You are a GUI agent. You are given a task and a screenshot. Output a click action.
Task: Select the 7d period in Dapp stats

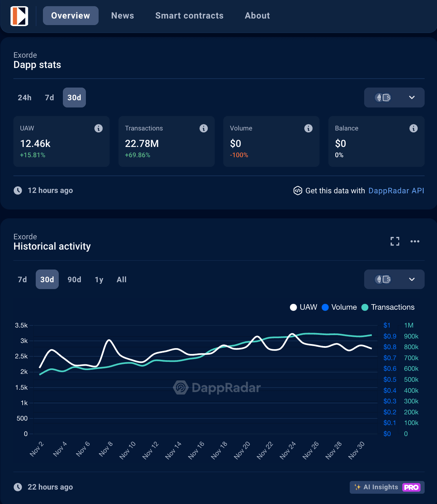point(49,98)
